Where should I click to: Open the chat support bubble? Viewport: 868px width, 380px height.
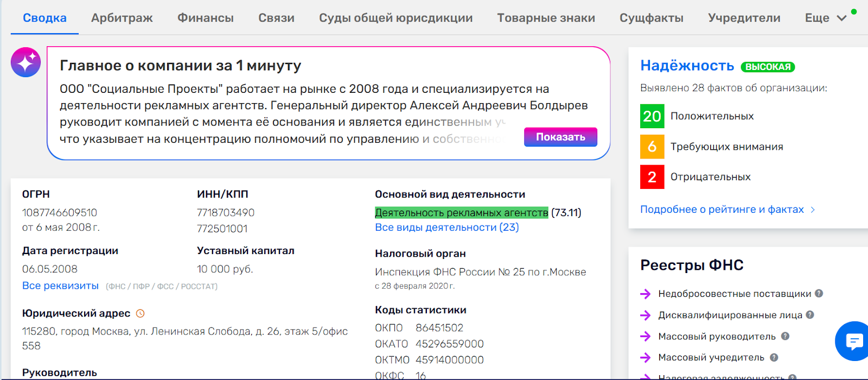point(854,341)
